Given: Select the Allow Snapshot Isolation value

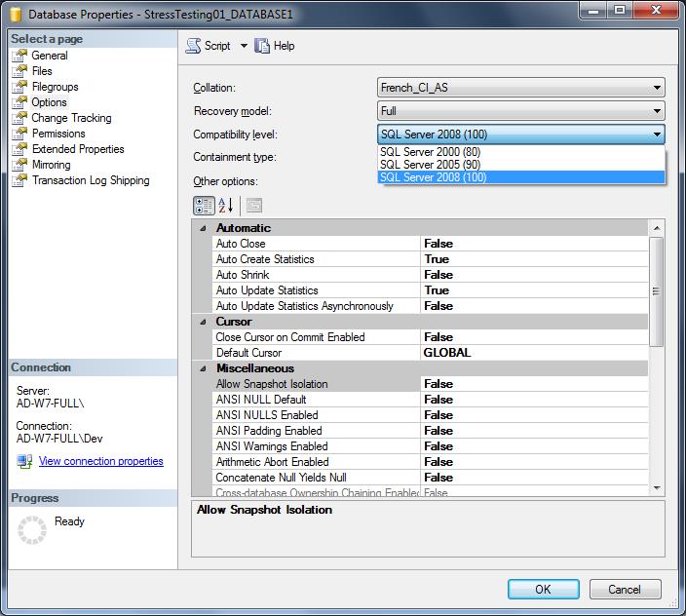Looking at the screenshot, I should click(534, 384).
